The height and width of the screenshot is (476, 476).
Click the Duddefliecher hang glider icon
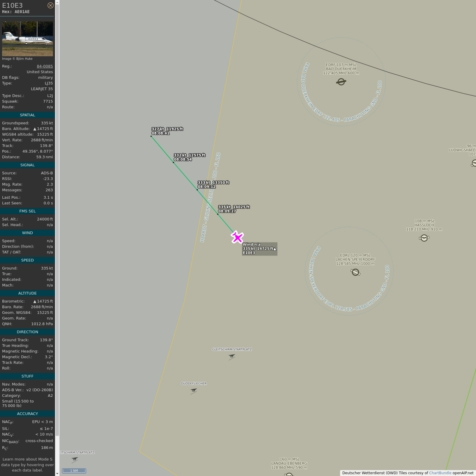[194, 391]
